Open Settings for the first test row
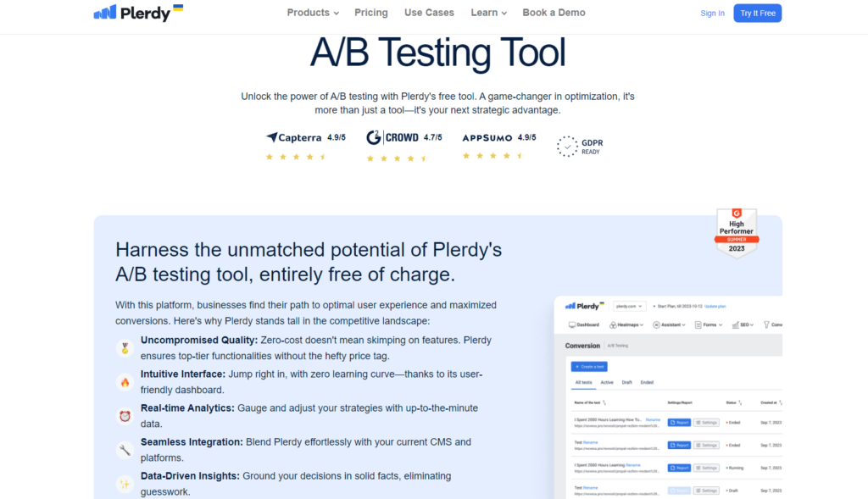 (x=706, y=422)
